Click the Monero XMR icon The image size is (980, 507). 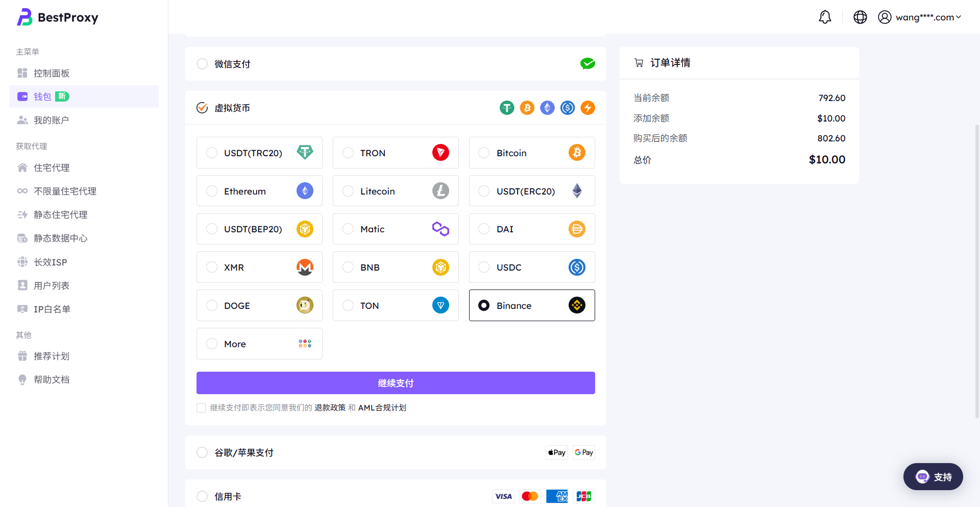point(305,267)
